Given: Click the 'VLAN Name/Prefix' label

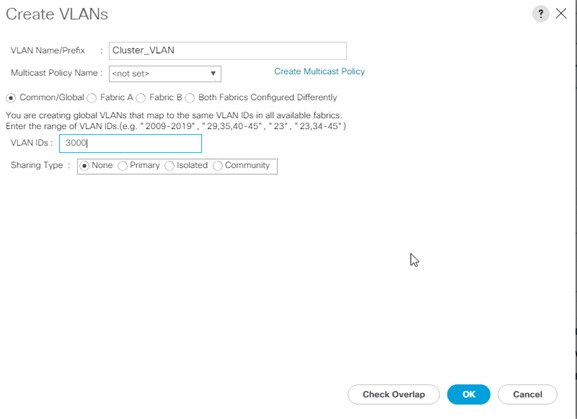Looking at the screenshot, I should point(48,50).
